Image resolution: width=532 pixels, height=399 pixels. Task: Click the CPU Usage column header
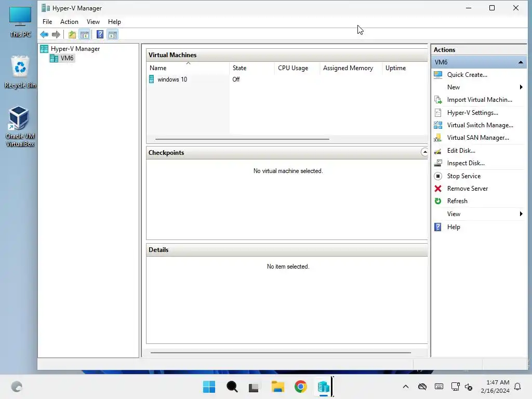(297, 68)
